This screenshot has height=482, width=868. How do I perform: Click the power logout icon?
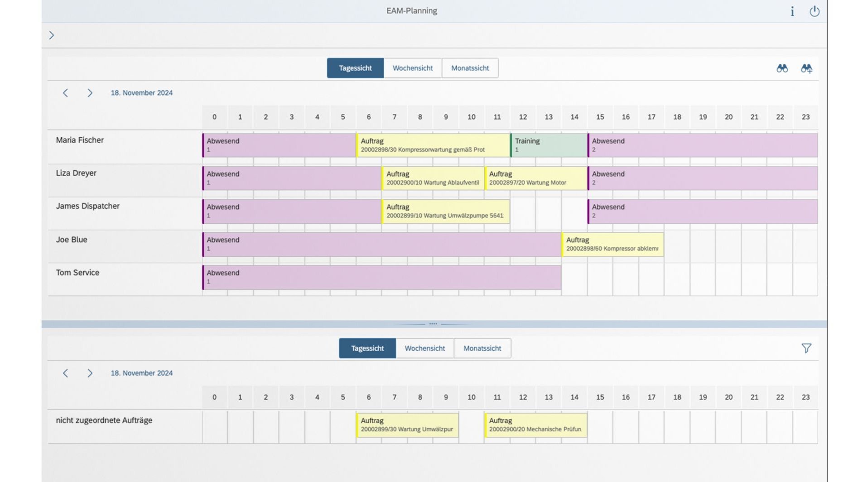[x=814, y=11]
